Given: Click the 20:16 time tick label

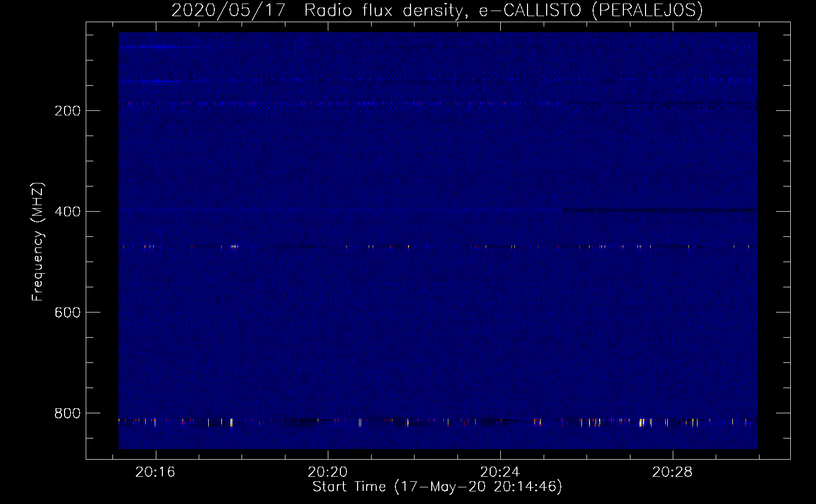Looking at the screenshot, I should tap(155, 472).
